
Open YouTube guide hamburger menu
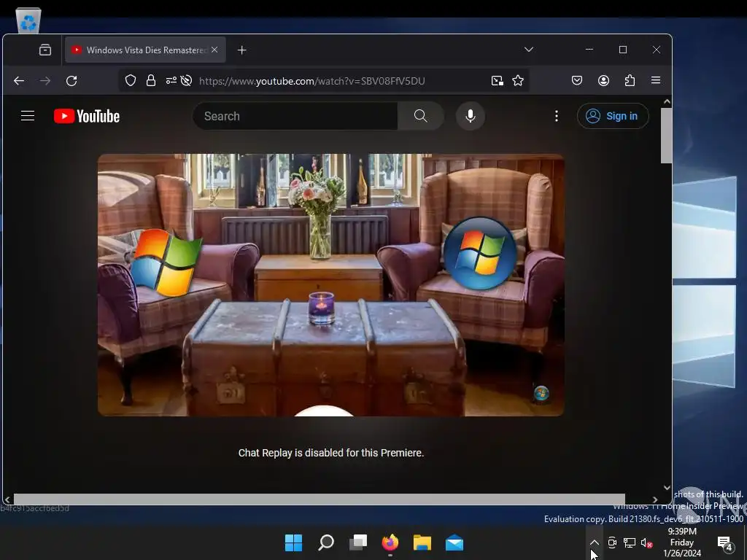click(28, 116)
